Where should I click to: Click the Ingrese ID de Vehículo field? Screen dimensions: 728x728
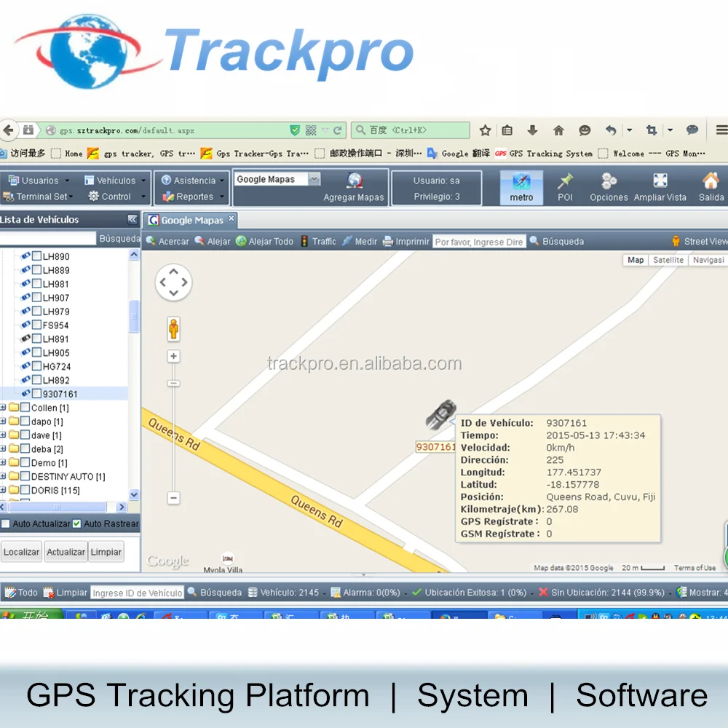coord(137,593)
